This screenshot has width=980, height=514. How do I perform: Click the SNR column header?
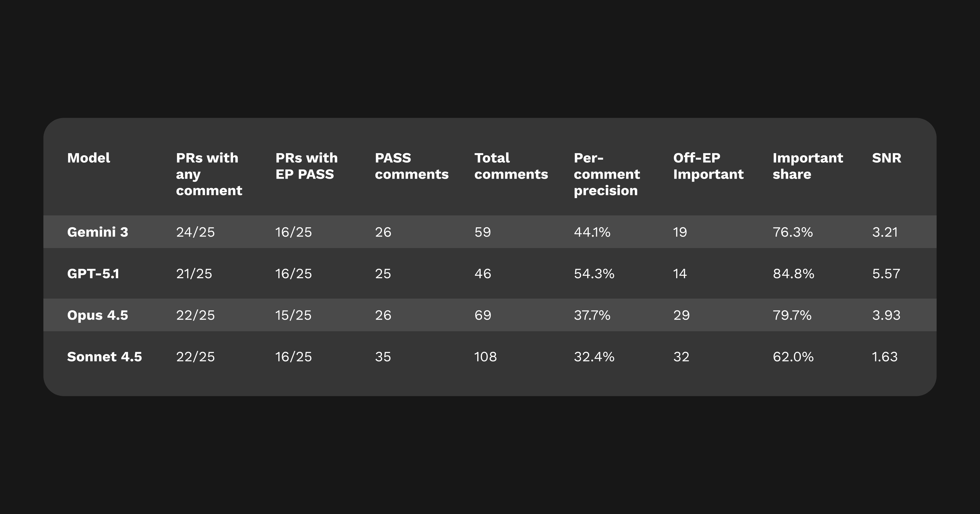pyautogui.click(x=886, y=158)
